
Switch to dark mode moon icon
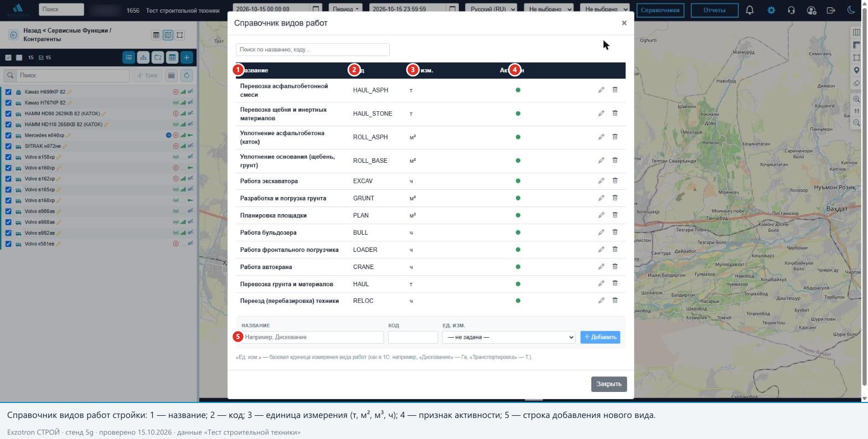coord(851,10)
